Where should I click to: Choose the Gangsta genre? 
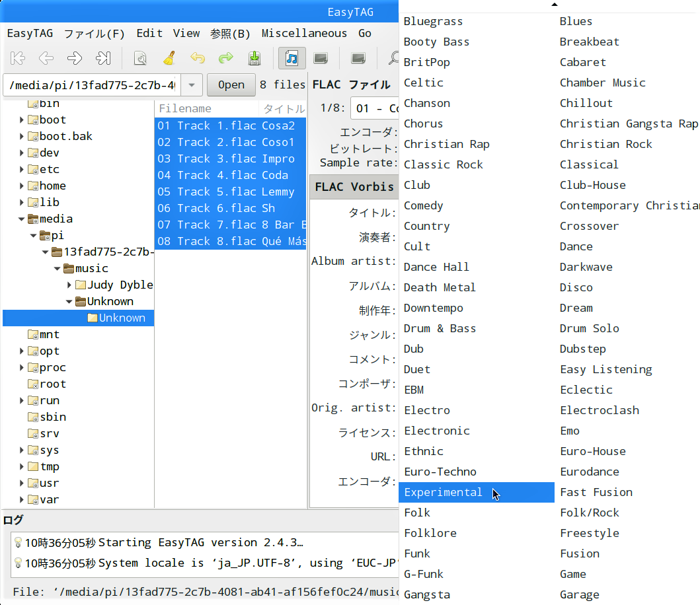click(x=477, y=594)
